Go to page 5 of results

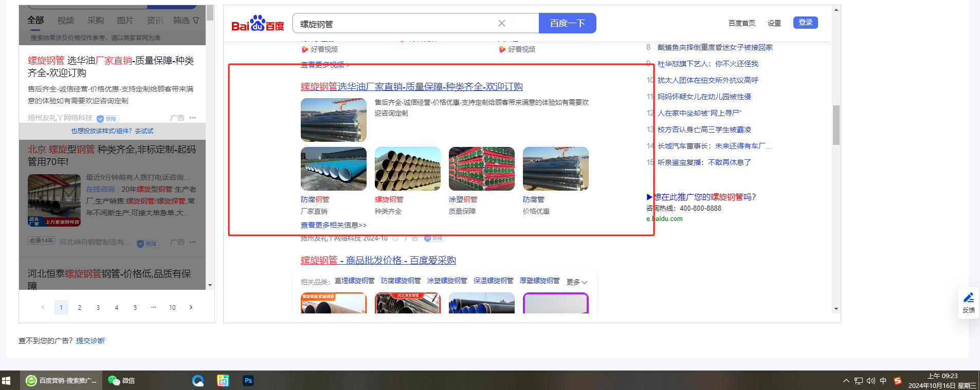click(135, 307)
